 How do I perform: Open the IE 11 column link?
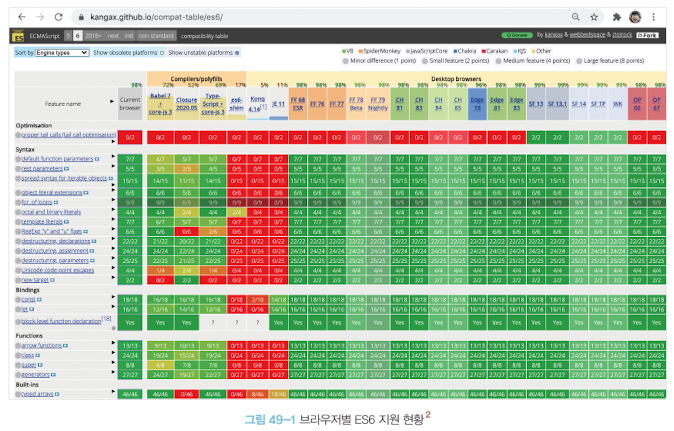point(278,104)
